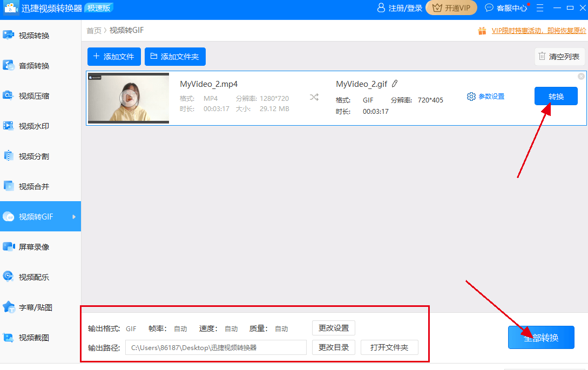Clear the list with 清空列表
588x370 pixels.
559,57
